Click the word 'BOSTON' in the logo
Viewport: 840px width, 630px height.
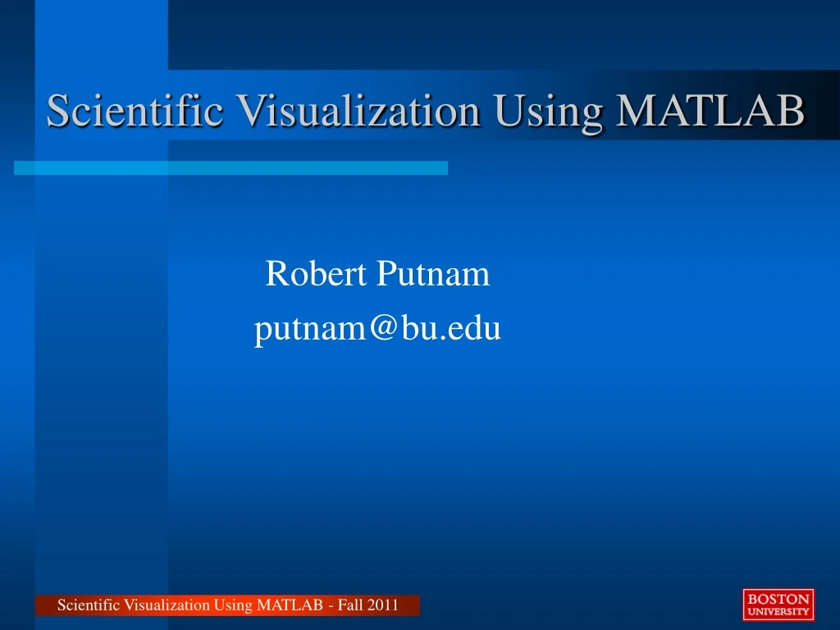tap(778, 599)
